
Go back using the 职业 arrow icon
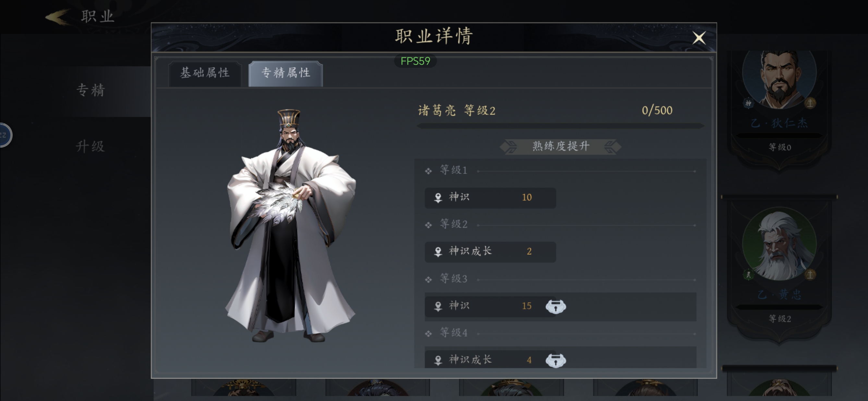pos(58,17)
